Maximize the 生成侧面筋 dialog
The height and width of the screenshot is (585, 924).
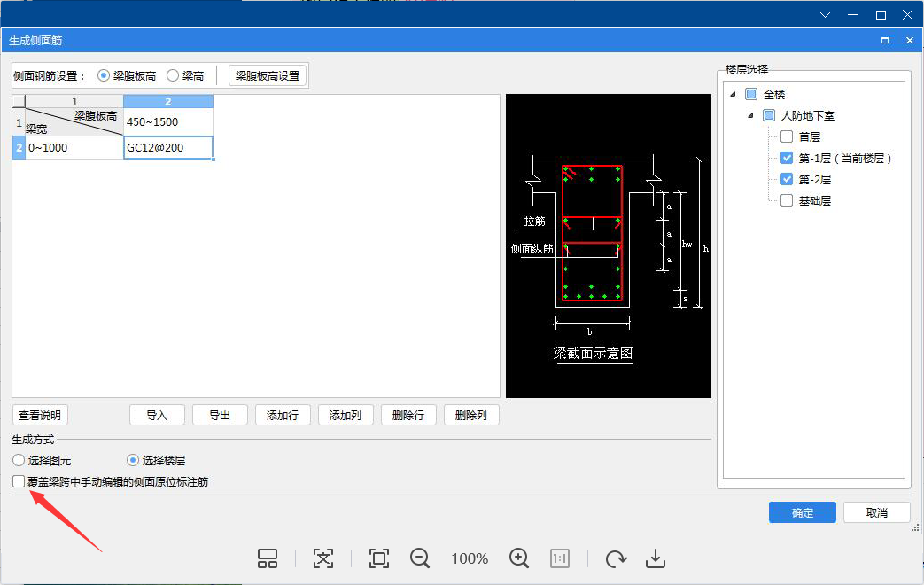[884, 40]
